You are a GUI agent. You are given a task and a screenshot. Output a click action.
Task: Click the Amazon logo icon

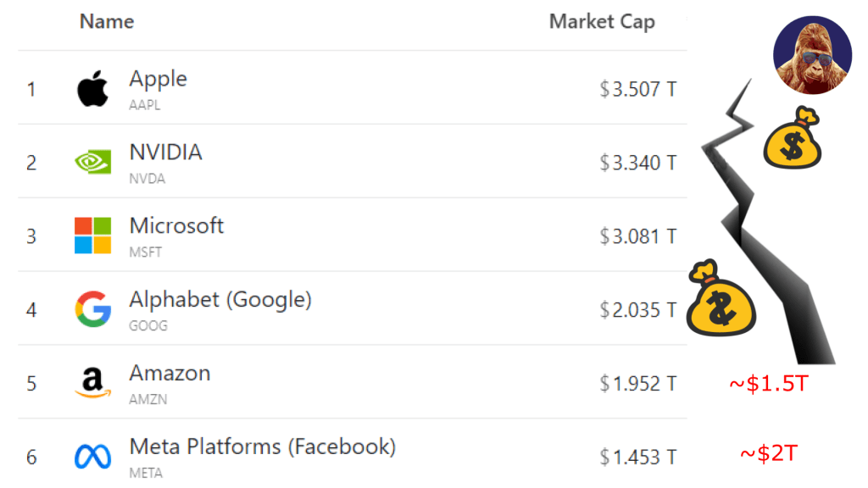92,384
